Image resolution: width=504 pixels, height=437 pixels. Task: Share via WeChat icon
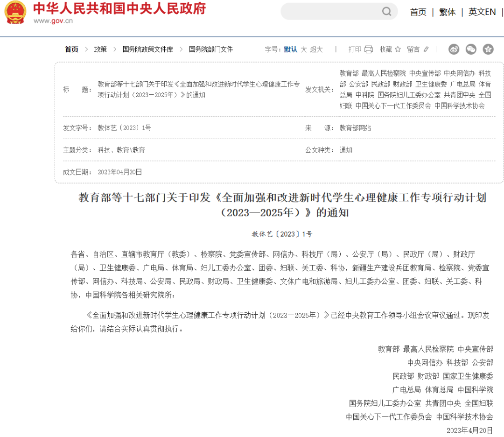[471, 49]
